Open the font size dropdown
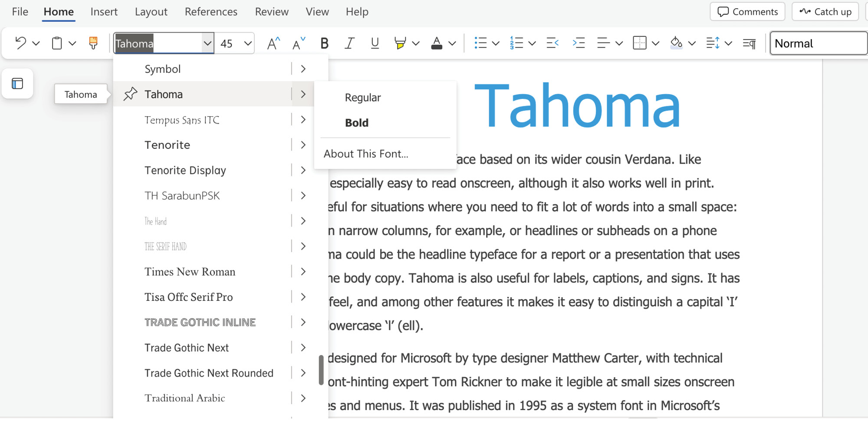 point(247,43)
